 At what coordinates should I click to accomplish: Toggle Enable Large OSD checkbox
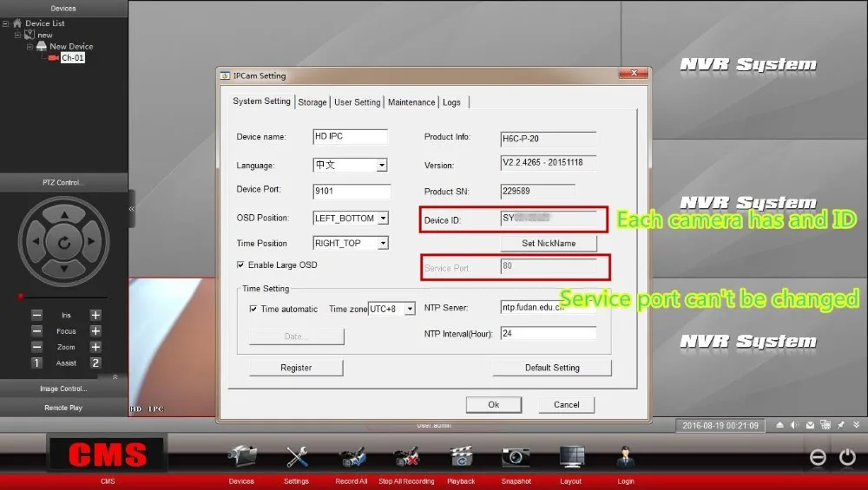click(240, 265)
